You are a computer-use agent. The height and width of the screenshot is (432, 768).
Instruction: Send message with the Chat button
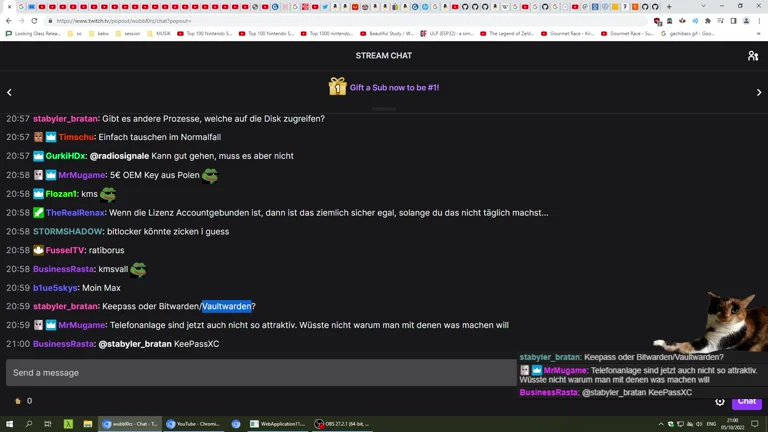pyautogui.click(x=747, y=401)
